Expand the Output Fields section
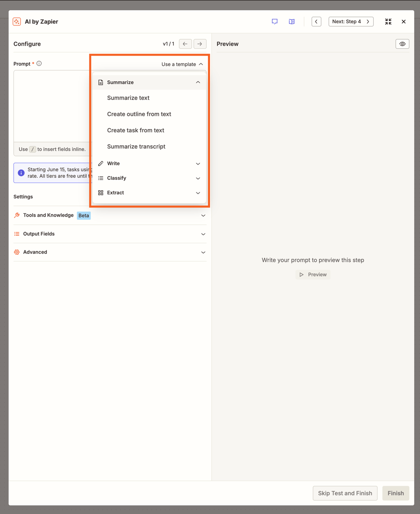This screenshot has height=514, width=420. click(110, 234)
